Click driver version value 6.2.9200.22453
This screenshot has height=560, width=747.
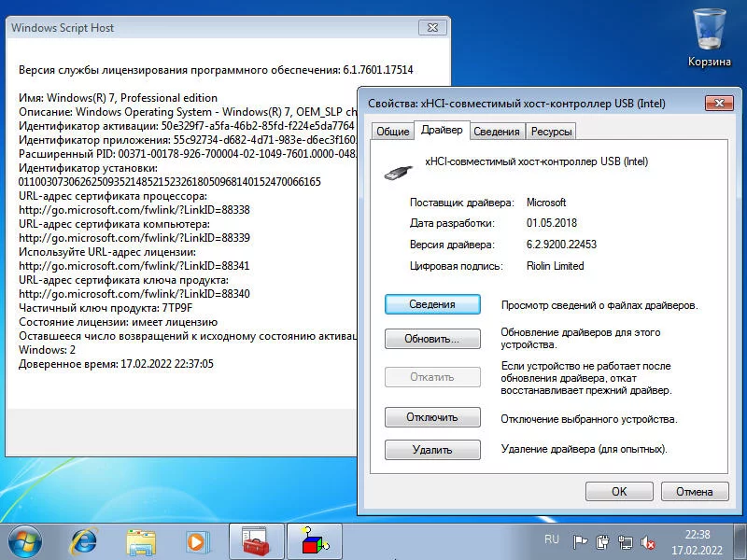pos(561,245)
